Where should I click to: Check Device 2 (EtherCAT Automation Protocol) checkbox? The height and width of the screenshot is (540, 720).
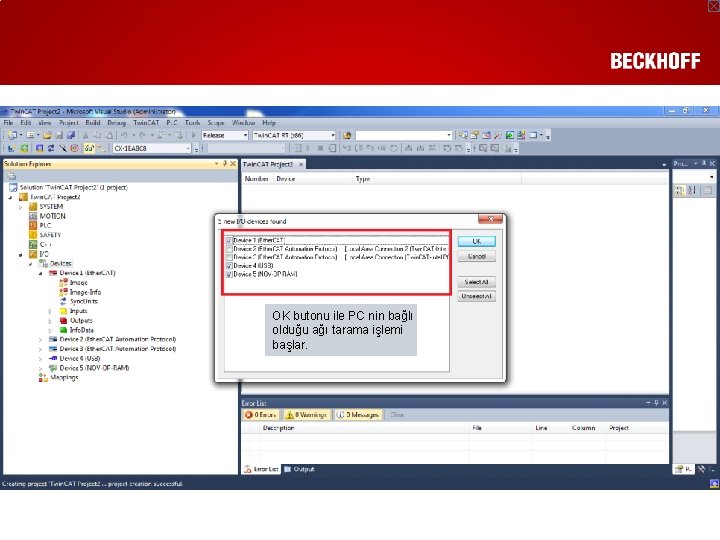pos(229,249)
